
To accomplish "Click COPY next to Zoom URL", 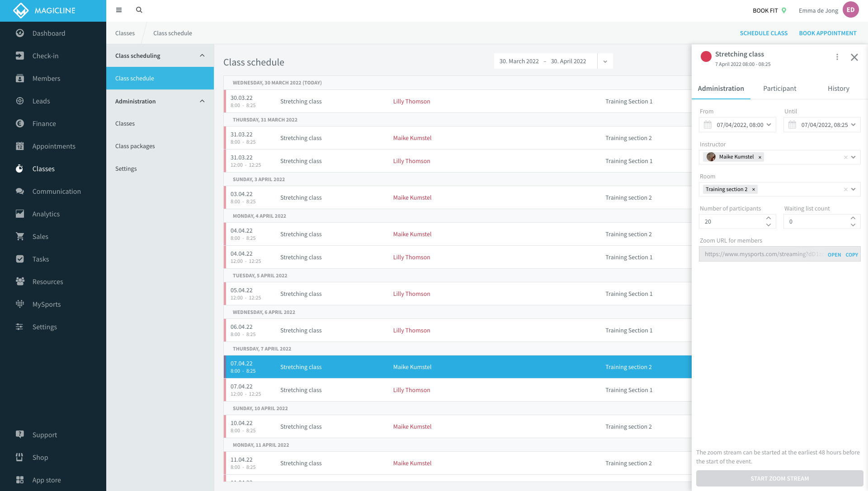I will point(852,255).
